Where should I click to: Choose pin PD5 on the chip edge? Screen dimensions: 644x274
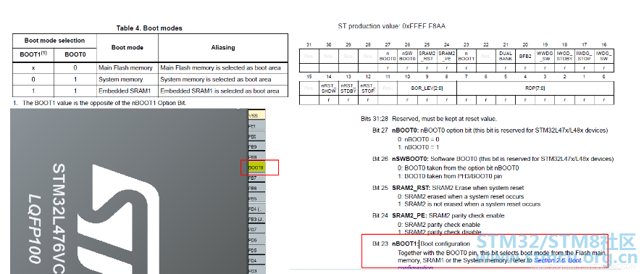coord(256,250)
